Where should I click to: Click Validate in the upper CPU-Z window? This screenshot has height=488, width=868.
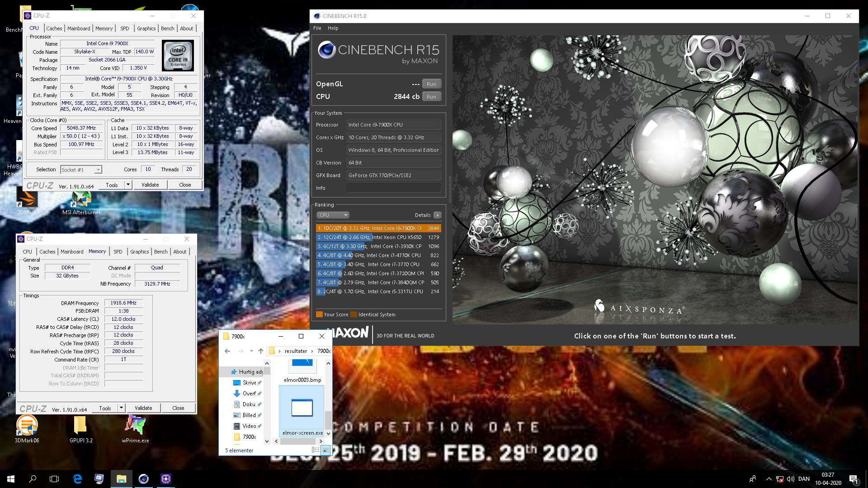(x=150, y=185)
